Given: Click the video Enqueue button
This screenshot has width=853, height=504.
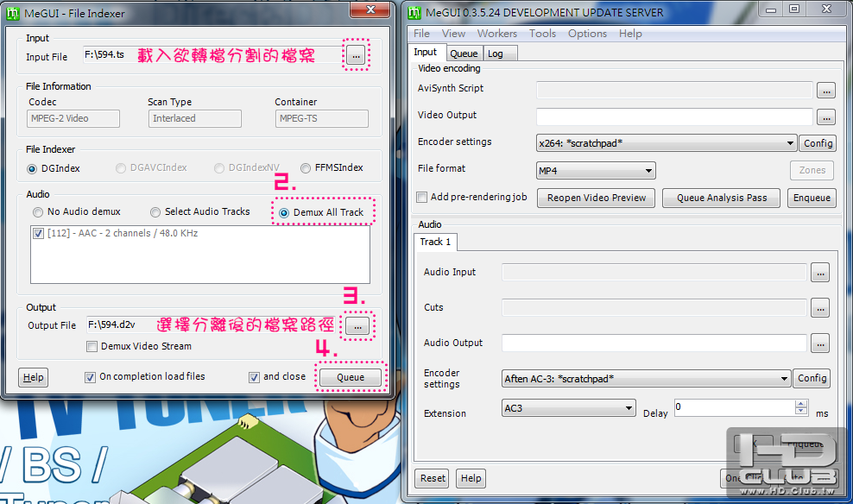Looking at the screenshot, I should tap(812, 198).
